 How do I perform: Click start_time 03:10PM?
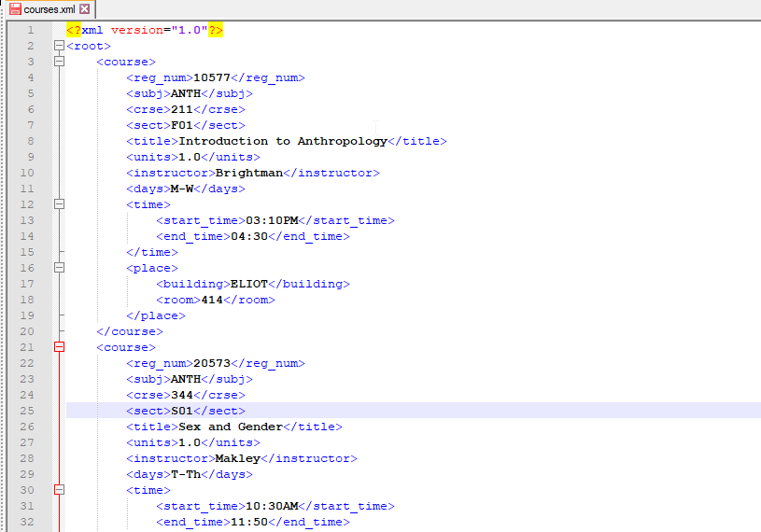click(272, 220)
